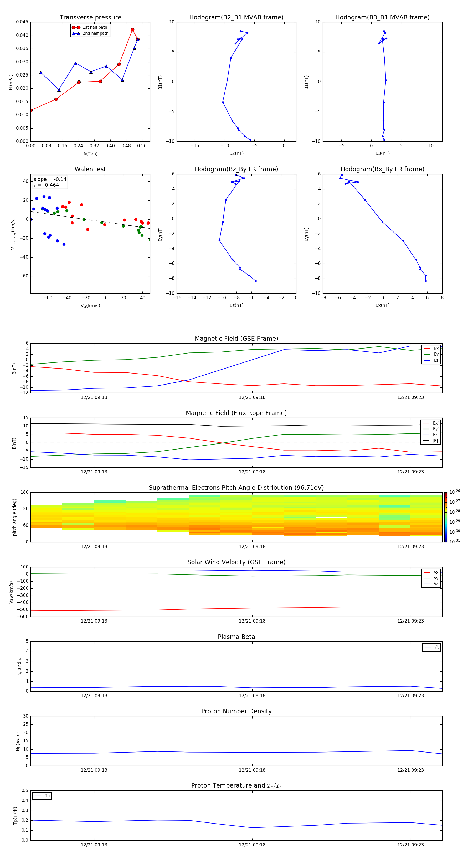
Task: Click the "Bz(nT)" x-axis label
Action: (x=236, y=305)
